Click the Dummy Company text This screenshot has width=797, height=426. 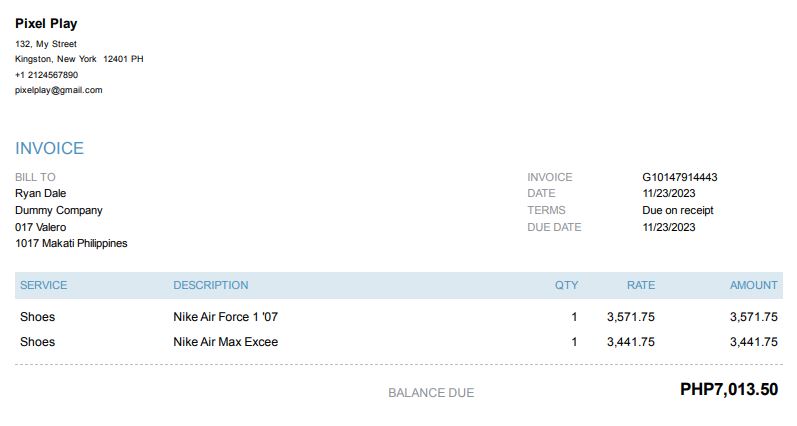[58, 210]
